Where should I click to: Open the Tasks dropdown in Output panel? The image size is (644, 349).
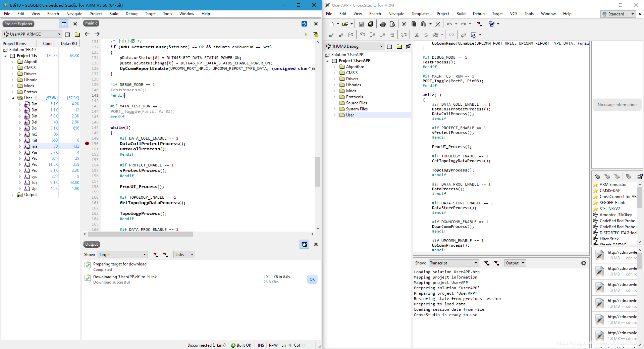click(x=184, y=255)
